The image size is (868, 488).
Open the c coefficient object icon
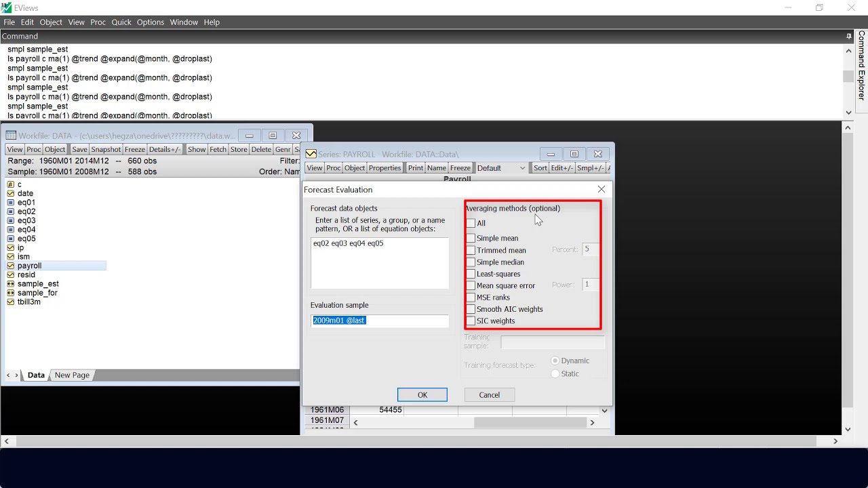(x=11, y=184)
